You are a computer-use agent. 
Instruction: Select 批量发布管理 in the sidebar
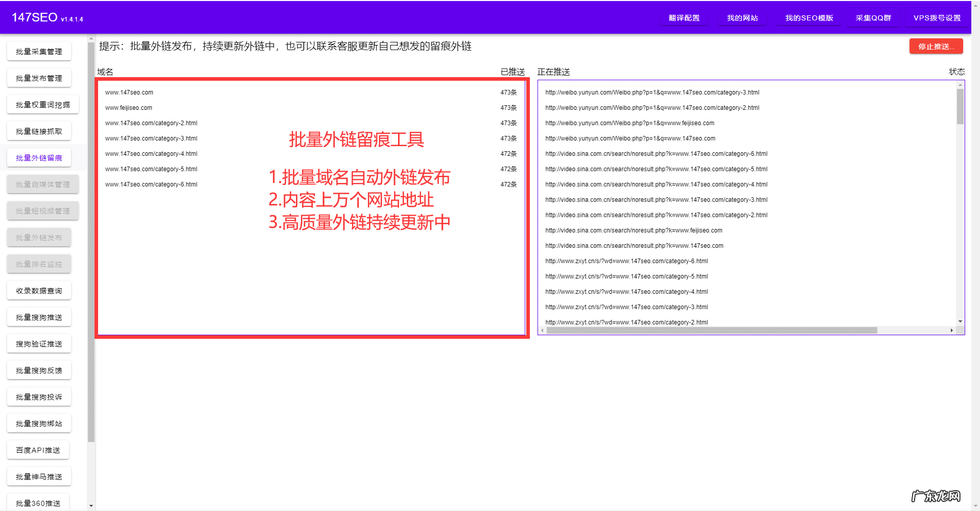click(39, 78)
